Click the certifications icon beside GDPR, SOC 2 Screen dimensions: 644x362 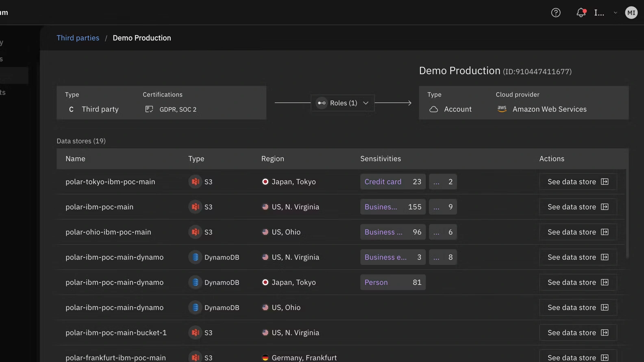(x=149, y=109)
